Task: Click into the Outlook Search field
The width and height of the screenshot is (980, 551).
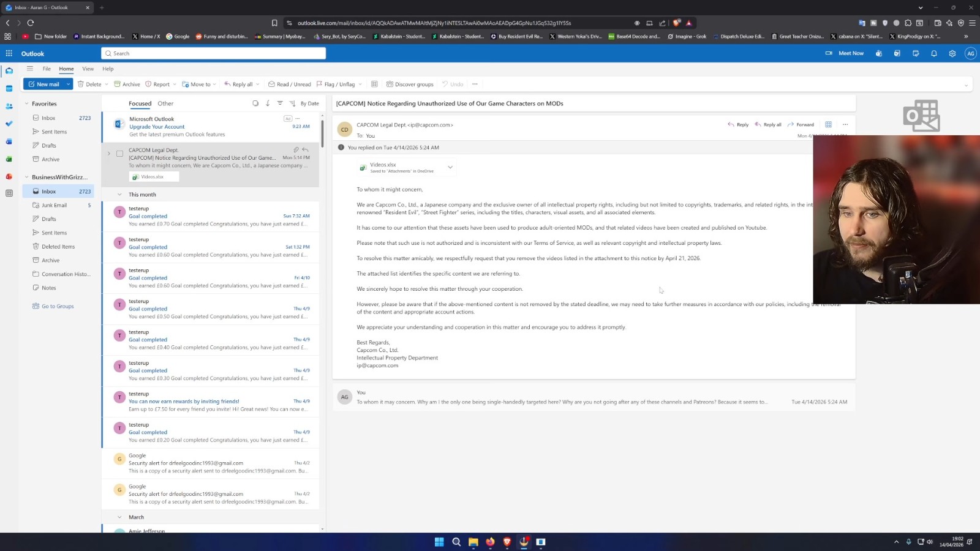Action: (x=214, y=53)
